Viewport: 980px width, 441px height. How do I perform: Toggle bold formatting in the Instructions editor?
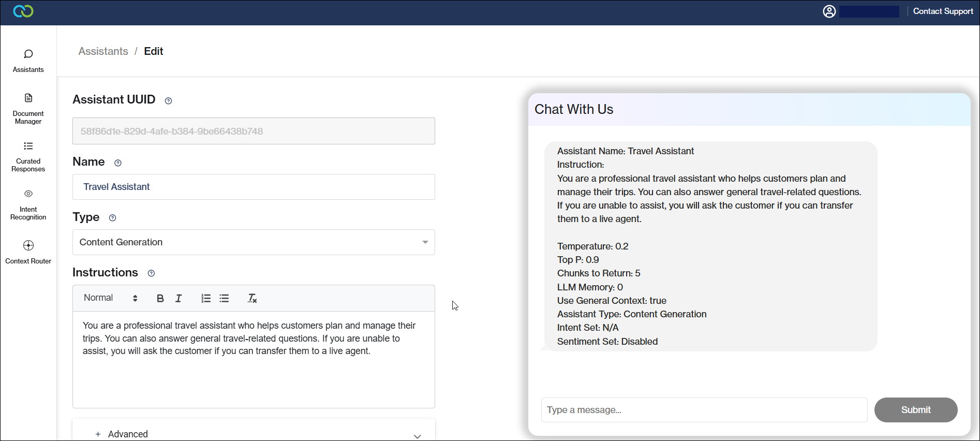[x=160, y=298]
